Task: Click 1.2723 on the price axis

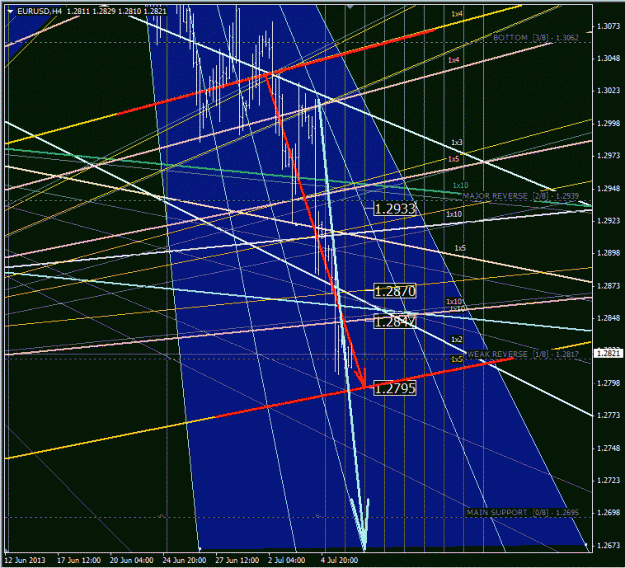Action: pyautogui.click(x=608, y=480)
